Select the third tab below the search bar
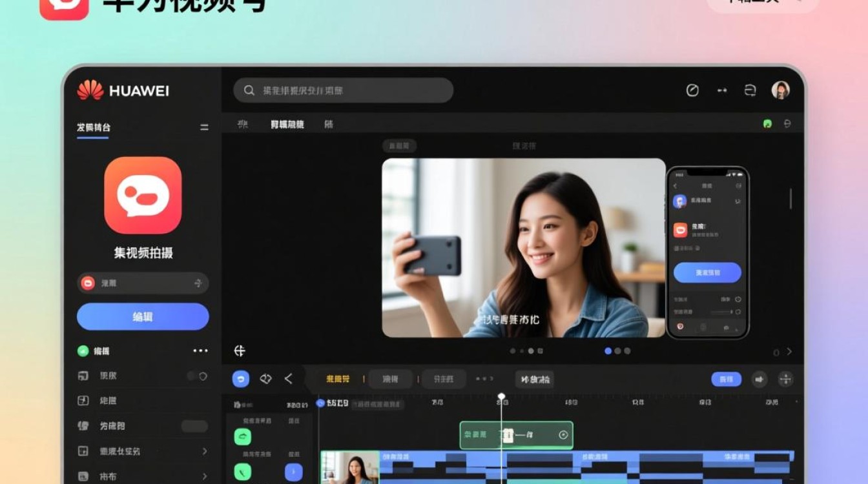 tap(329, 124)
